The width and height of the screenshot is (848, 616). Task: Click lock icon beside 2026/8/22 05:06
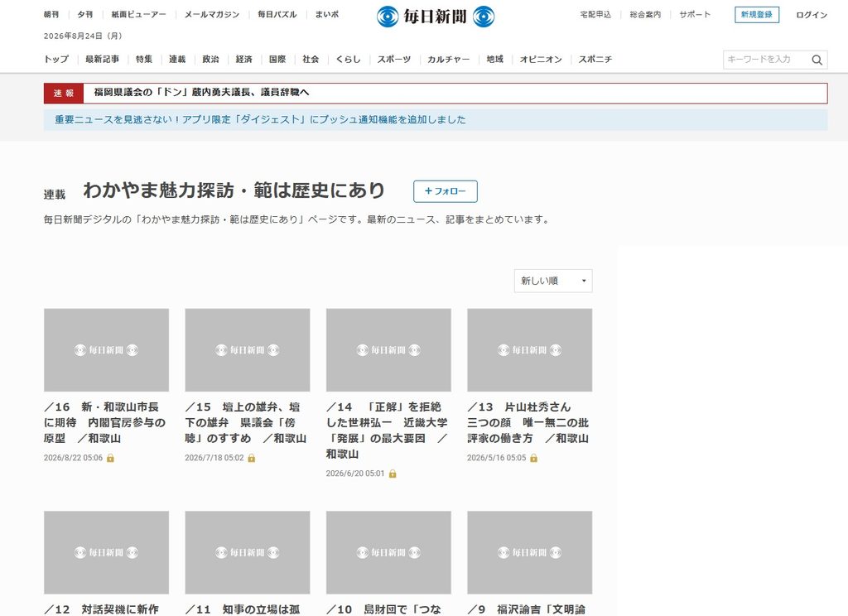(x=110, y=458)
